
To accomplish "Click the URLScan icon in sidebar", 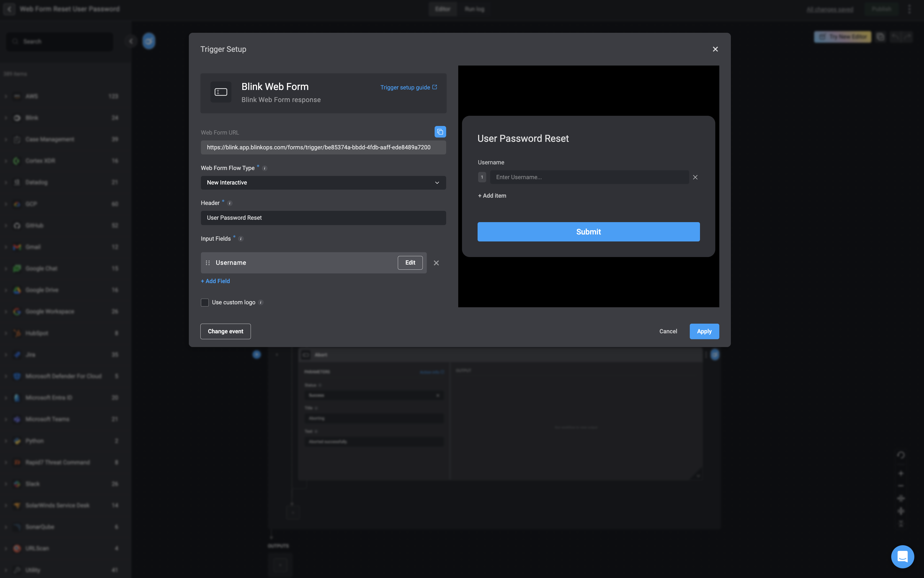I will [17, 548].
